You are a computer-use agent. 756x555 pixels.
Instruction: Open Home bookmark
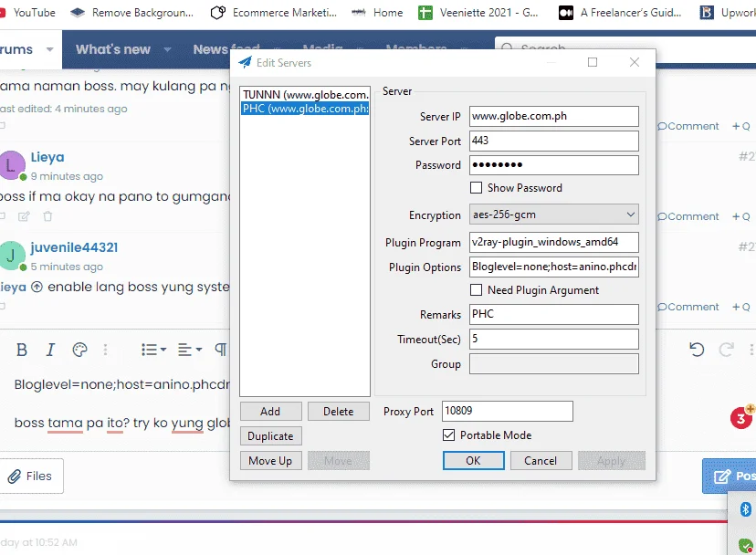click(x=377, y=13)
